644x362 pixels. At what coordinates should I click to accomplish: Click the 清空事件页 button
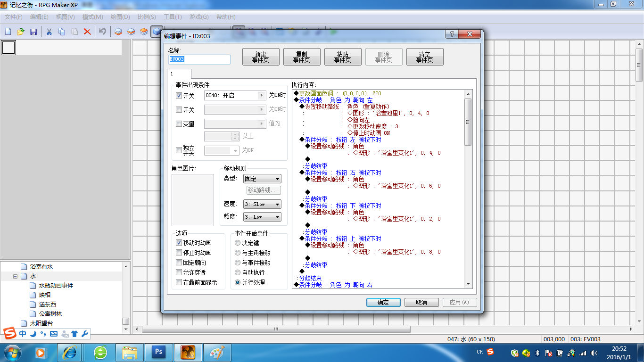(425, 57)
